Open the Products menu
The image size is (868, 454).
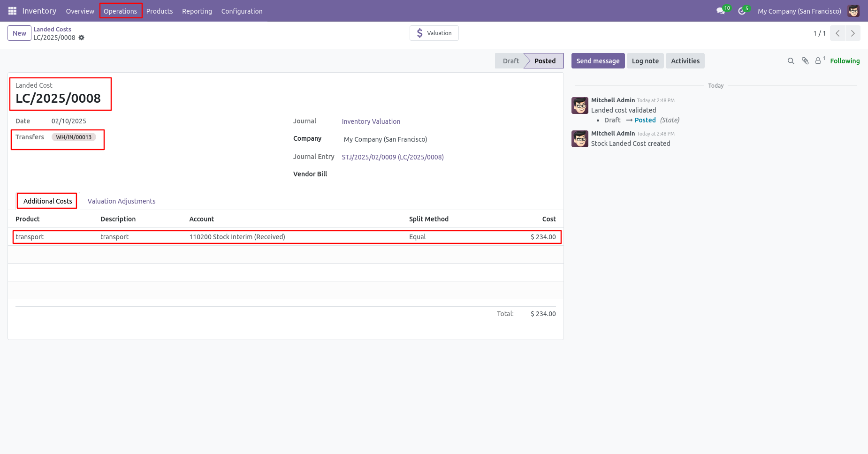160,11
